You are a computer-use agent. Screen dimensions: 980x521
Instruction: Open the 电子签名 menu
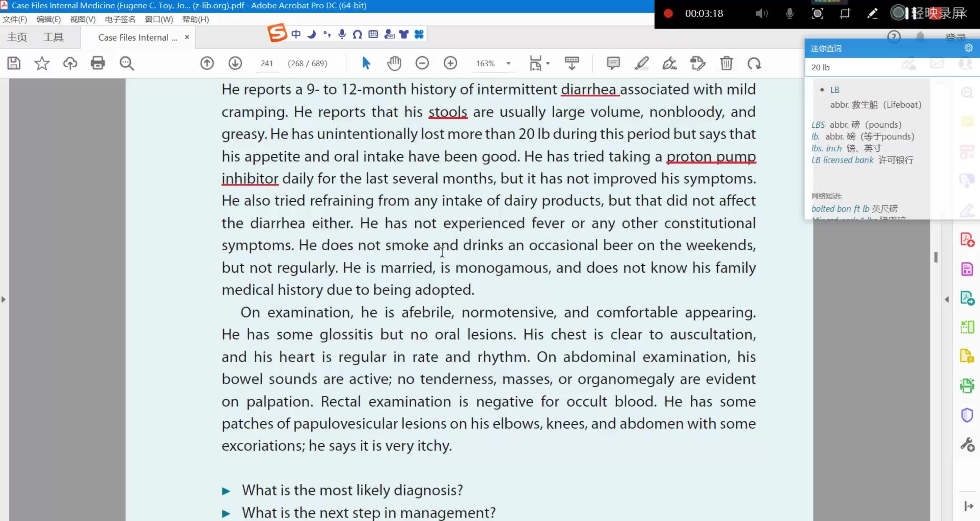tap(120, 19)
